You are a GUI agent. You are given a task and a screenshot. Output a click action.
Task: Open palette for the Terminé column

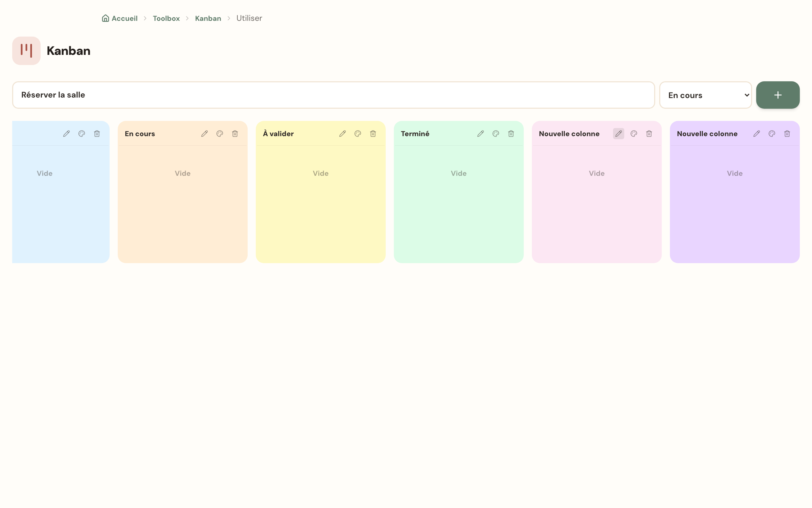(496, 134)
